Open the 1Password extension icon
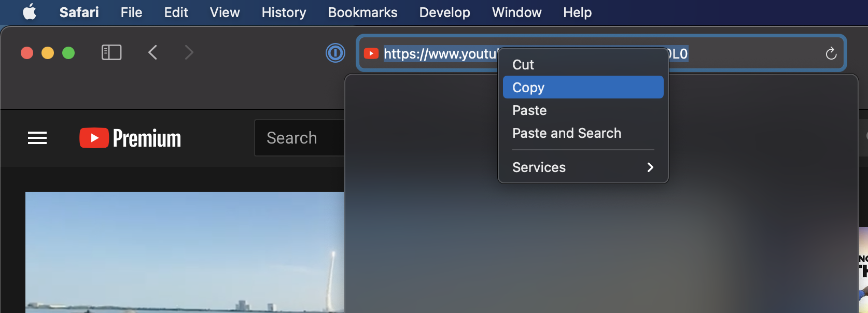This screenshot has width=868, height=313. point(335,53)
